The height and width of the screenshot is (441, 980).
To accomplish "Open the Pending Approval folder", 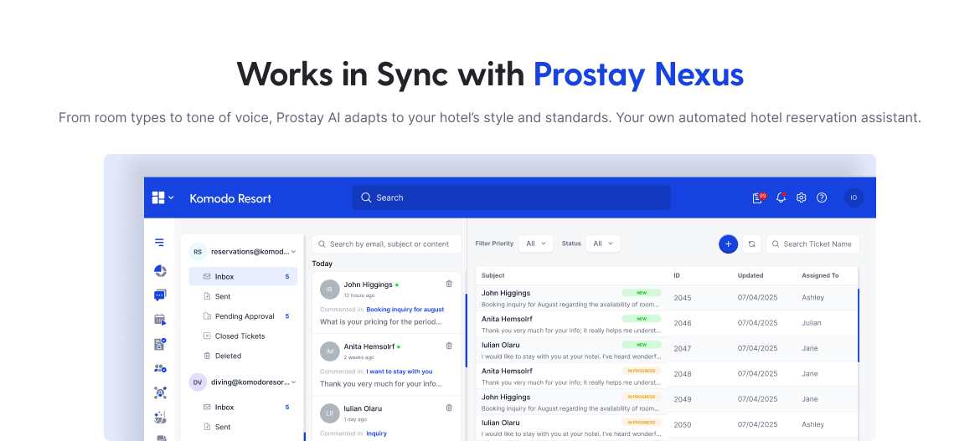I will point(243,316).
